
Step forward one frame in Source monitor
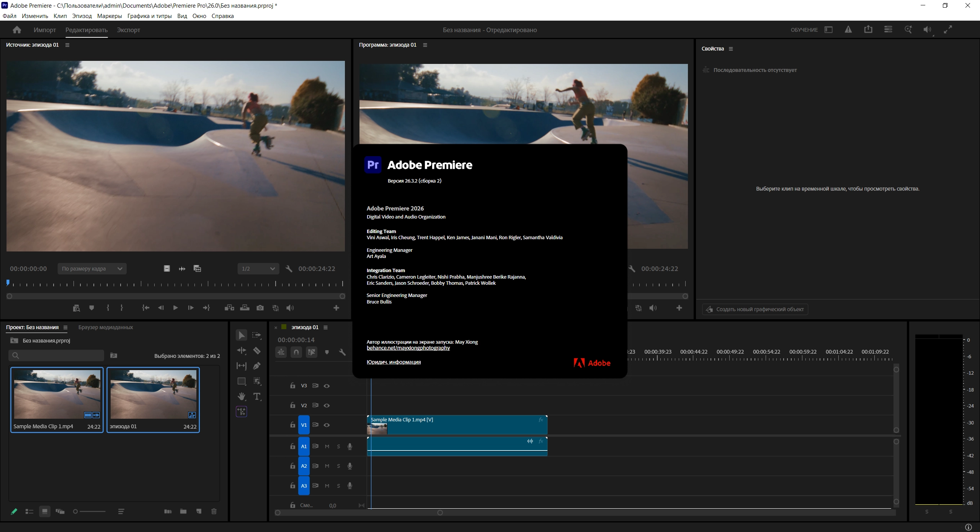click(191, 308)
